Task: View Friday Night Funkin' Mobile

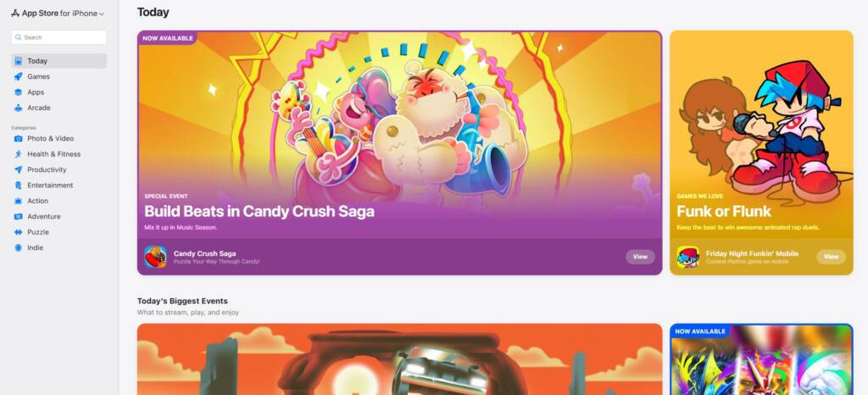Action: (x=831, y=257)
